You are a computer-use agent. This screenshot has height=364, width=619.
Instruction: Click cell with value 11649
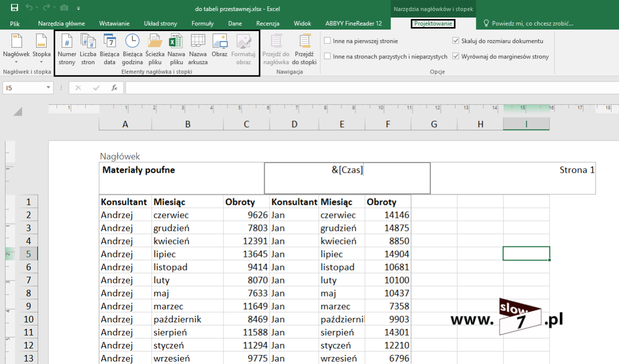coord(247,306)
